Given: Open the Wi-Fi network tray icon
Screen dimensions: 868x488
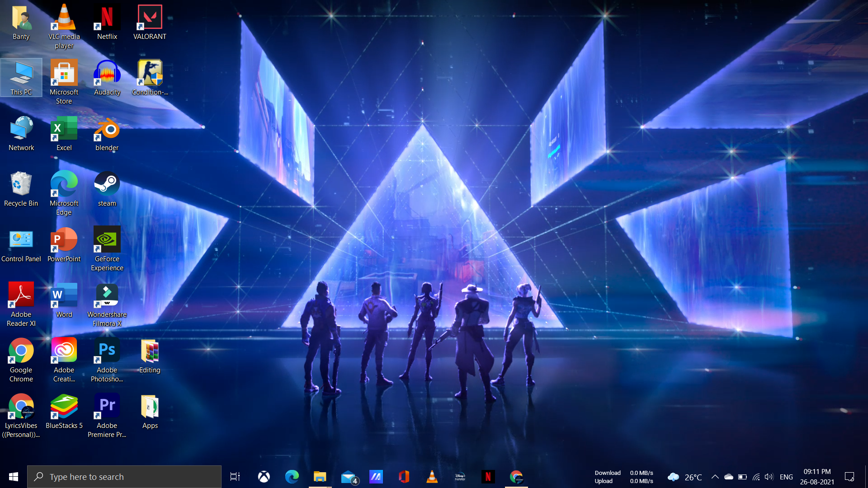Looking at the screenshot, I should click(x=756, y=477).
